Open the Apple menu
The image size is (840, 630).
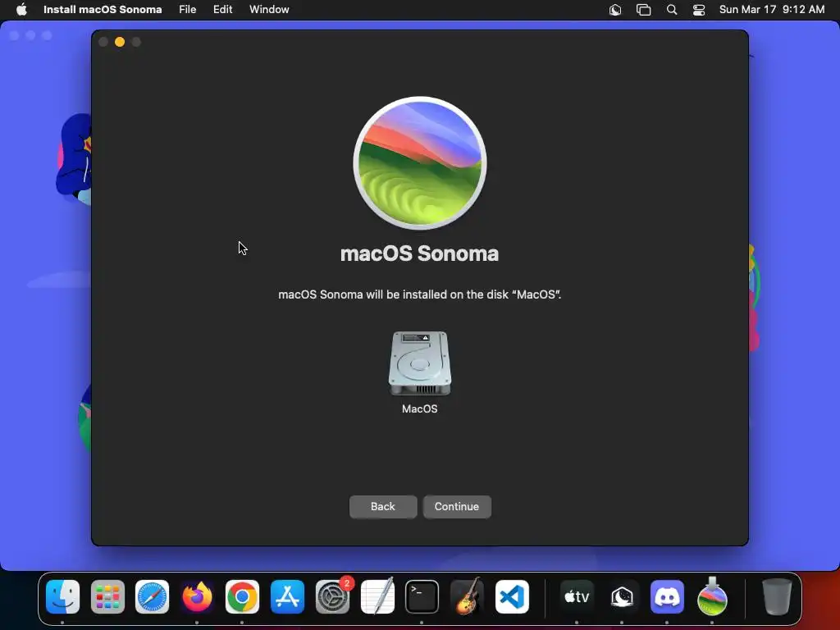click(x=21, y=10)
